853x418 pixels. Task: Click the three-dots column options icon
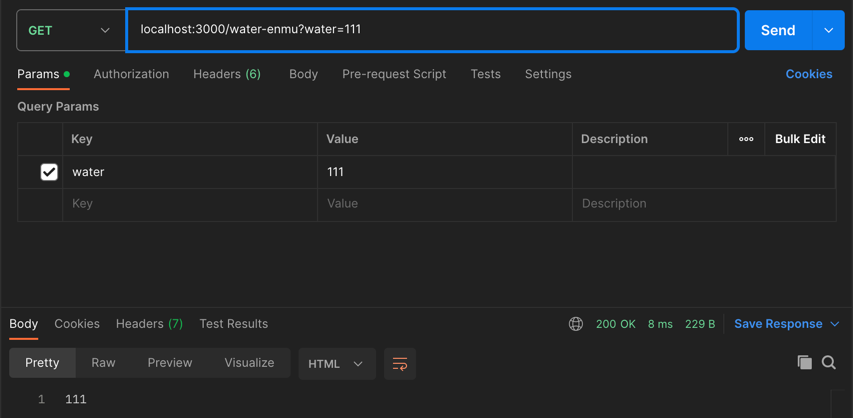tap(746, 139)
